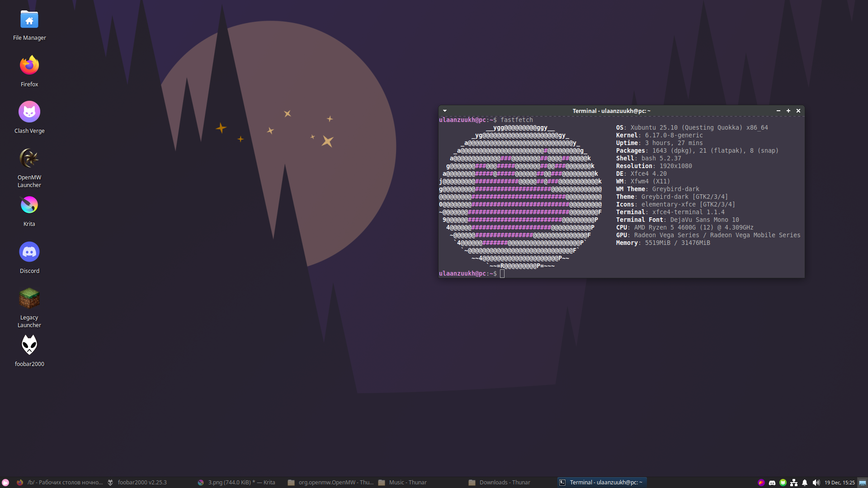This screenshot has height=488, width=868.
Task: Toggle the show desktop button in the panel
Action: [x=863, y=483]
